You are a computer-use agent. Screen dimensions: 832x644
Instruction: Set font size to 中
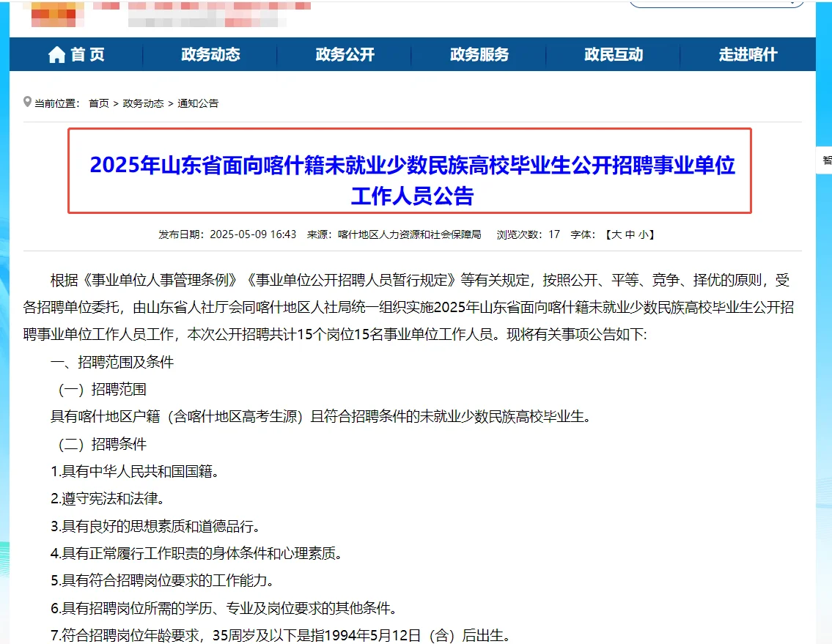tap(630, 234)
